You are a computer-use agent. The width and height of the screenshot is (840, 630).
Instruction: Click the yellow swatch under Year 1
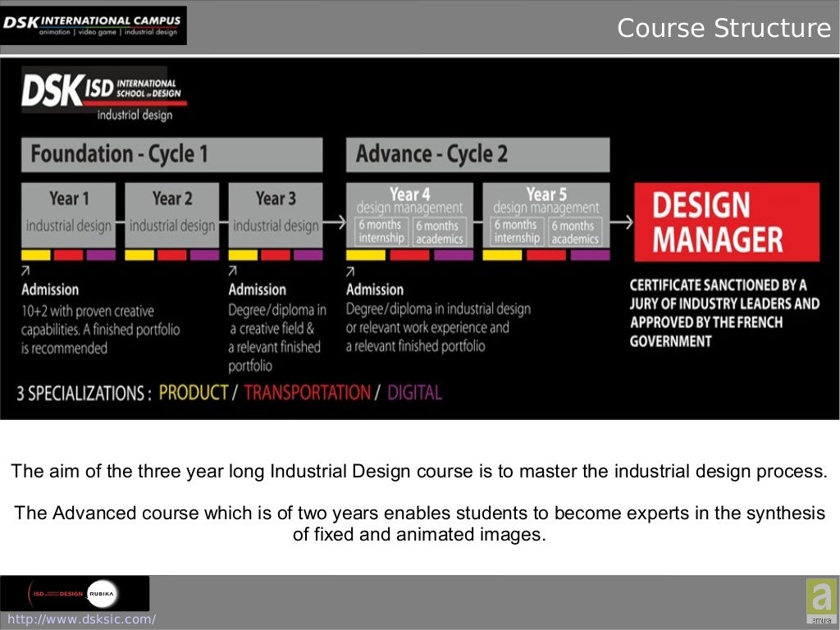pos(36,255)
